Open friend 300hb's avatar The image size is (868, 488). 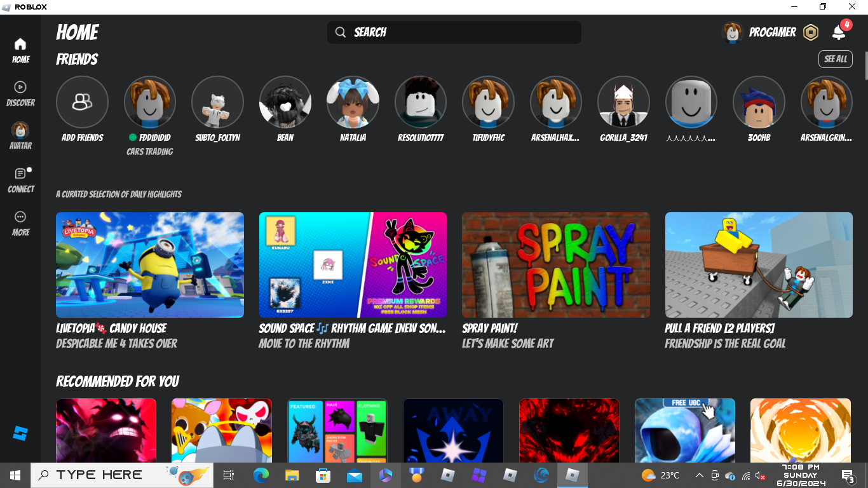coord(759,102)
